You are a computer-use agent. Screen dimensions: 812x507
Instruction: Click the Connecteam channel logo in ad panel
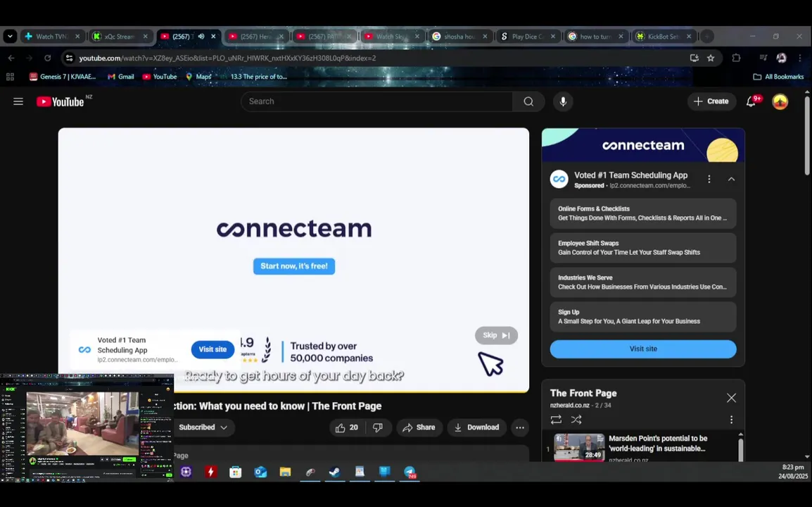[559, 180]
